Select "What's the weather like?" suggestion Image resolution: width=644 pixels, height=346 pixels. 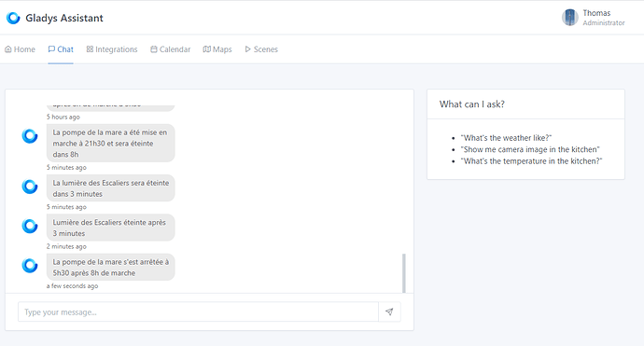coord(506,138)
